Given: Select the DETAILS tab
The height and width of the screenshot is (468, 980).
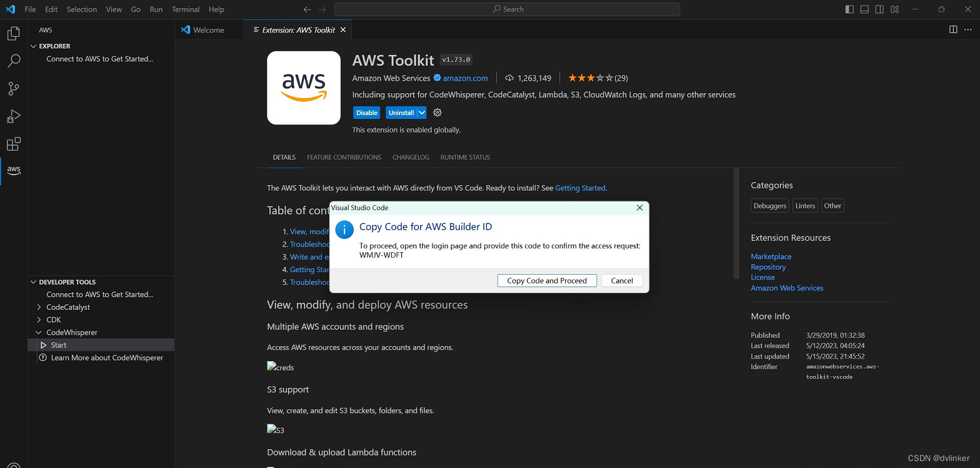Looking at the screenshot, I should point(284,158).
